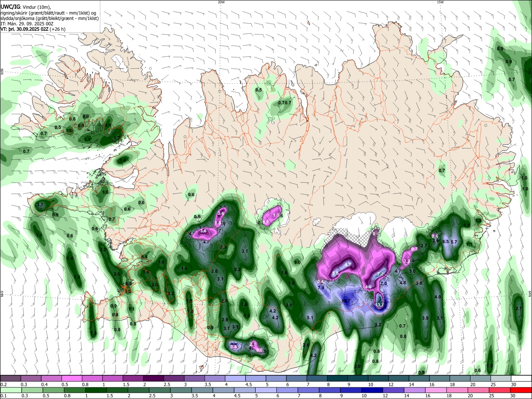532x399 pixels.
Task: Click the '3.2' value on the map
Action: [378, 325]
